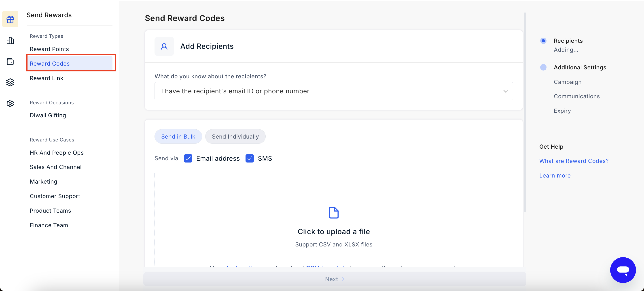Screen dimensions: 644x291
Task: Open the stacked layers sidebar icon
Action: tap(10, 82)
